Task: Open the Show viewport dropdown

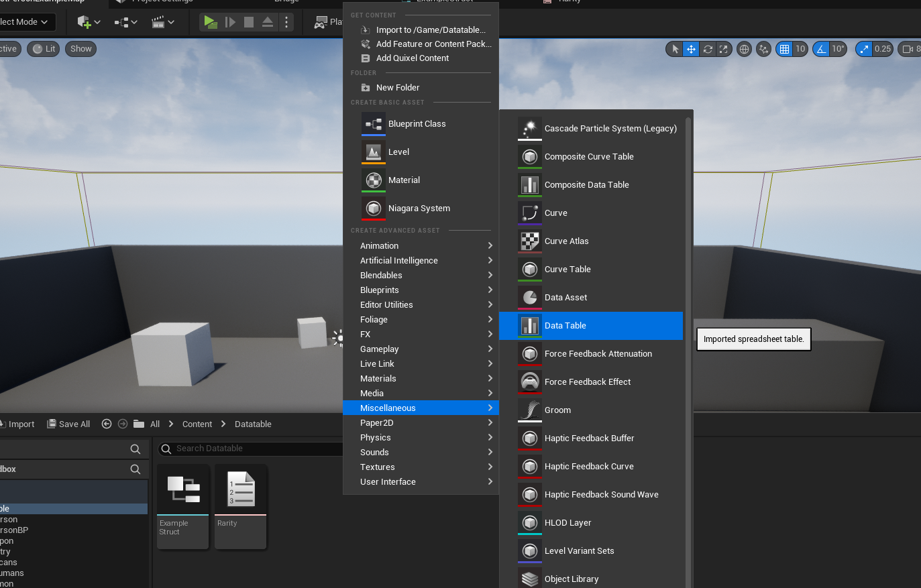Action: point(80,48)
